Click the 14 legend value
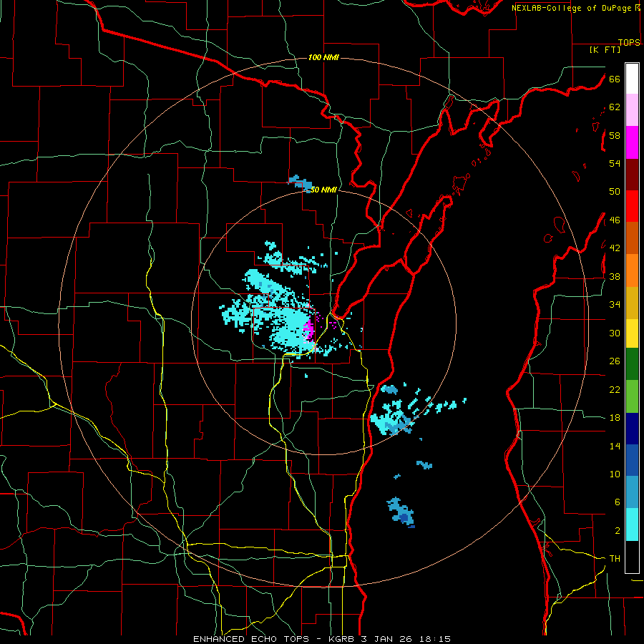The image size is (644, 644). [615, 446]
